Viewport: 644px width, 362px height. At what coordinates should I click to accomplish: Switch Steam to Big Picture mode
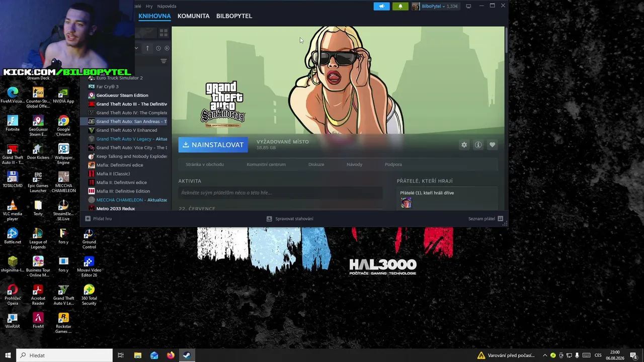(x=468, y=6)
